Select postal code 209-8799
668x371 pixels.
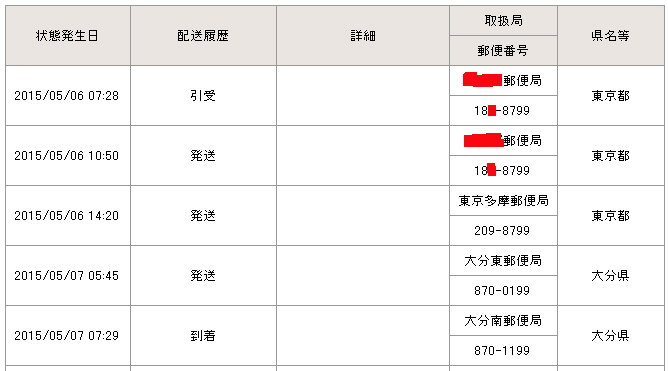503,231
